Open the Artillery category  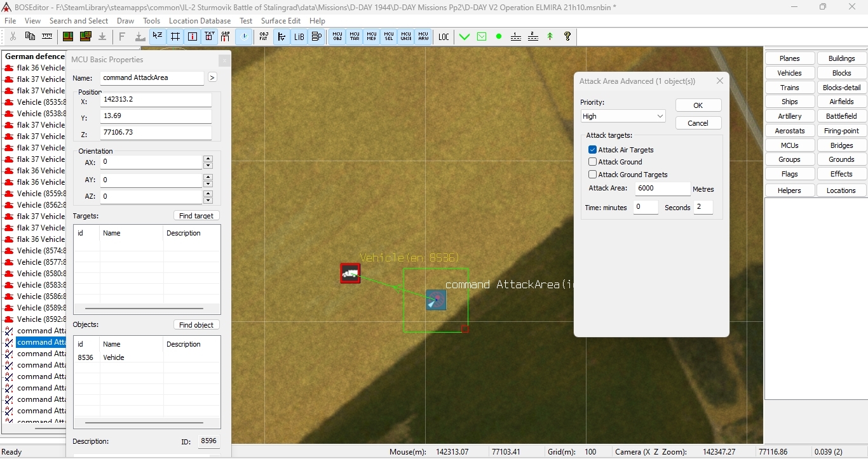tap(790, 116)
